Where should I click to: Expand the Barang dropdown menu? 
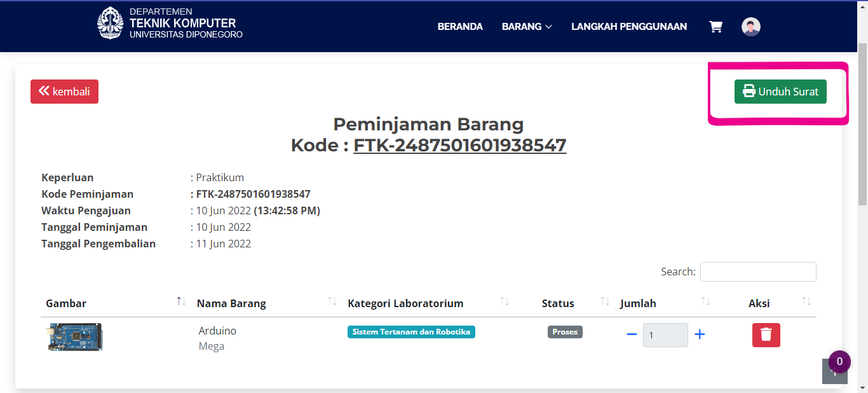tap(527, 27)
